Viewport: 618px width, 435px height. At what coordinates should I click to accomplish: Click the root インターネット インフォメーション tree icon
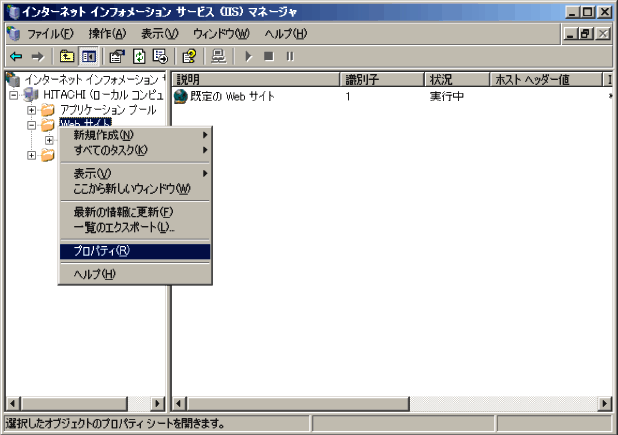pos(13,80)
